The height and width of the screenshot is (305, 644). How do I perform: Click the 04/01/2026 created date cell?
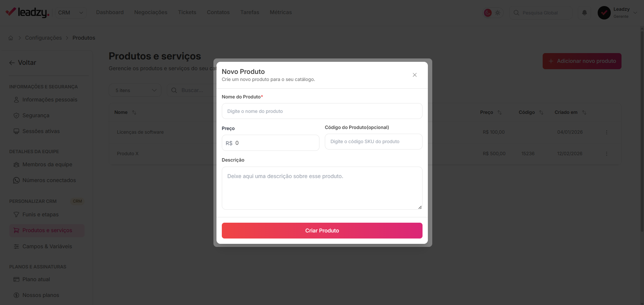pos(570,132)
